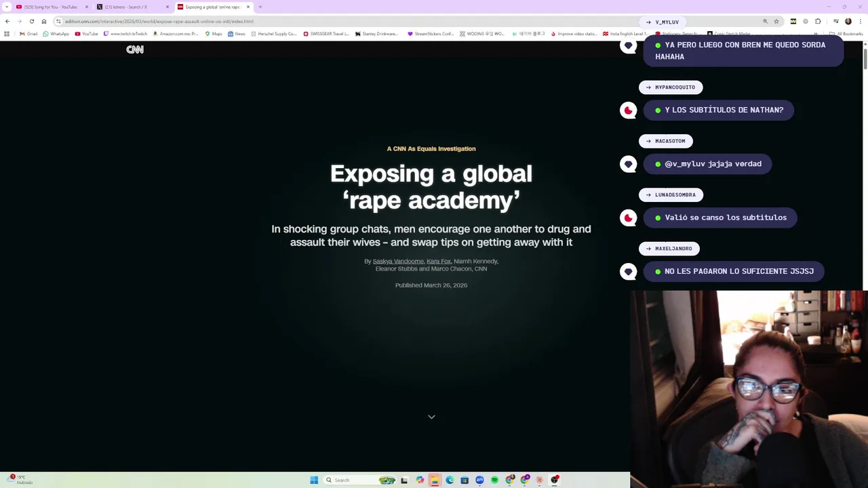Expand the tab search dropdown arrow

(x=7, y=7)
